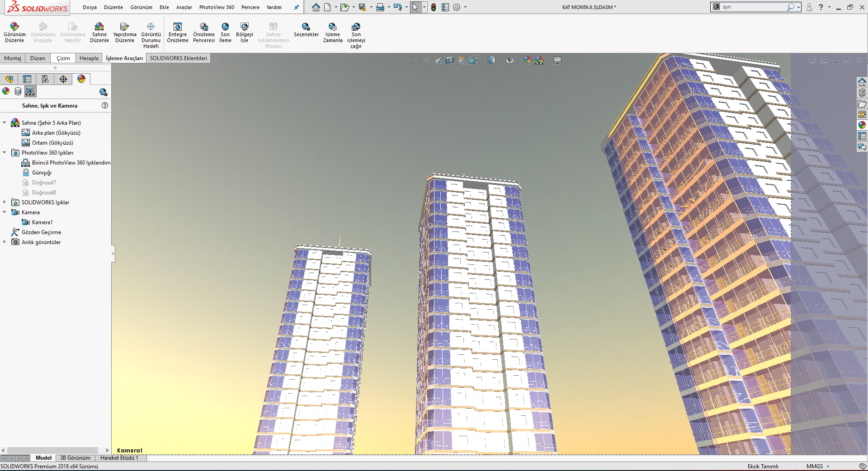Viewport: 868px width, 471px height.
Task: Select Kamera1 in the tree
Action: pyautogui.click(x=37, y=222)
